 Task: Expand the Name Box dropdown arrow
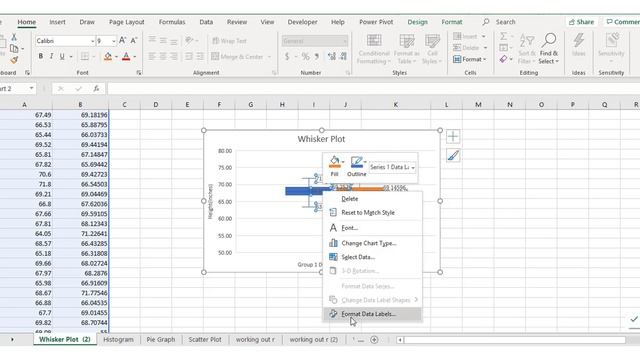(x=31, y=88)
